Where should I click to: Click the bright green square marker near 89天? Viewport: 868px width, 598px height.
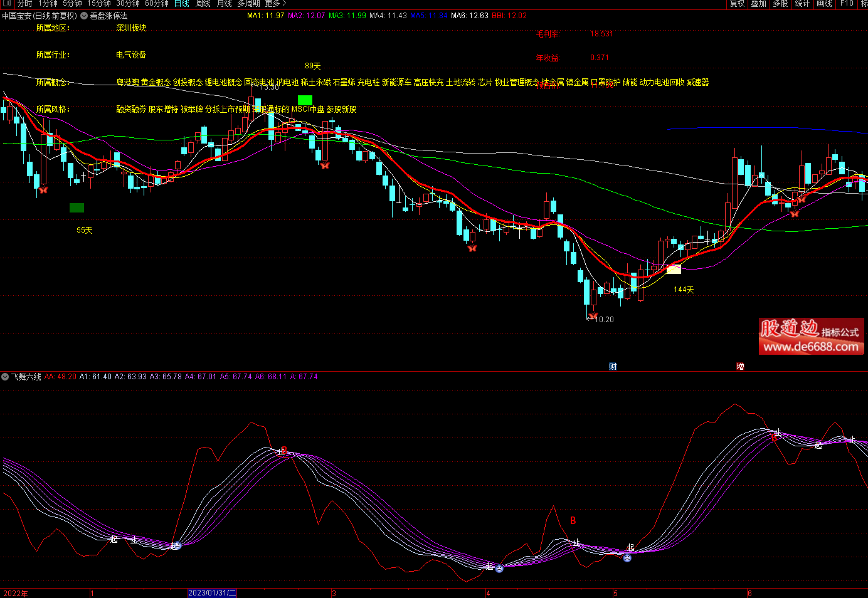point(305,100)
